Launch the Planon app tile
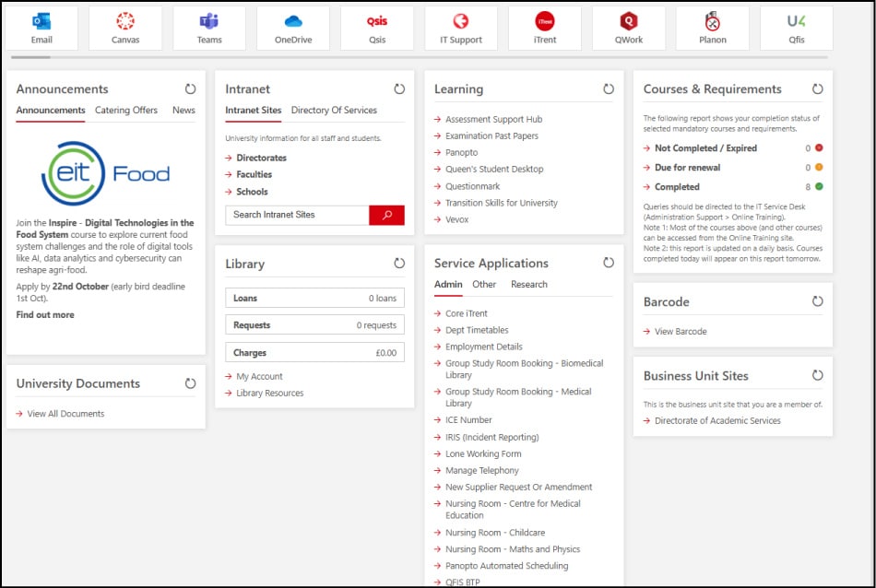Image resolution: width=876 pixels, height=588 pixels. click(713, 28)
